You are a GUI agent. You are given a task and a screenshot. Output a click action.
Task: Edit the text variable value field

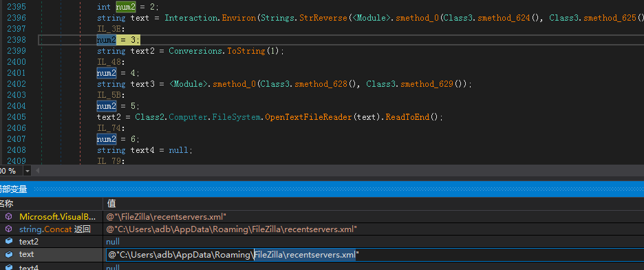pos(374,255)
